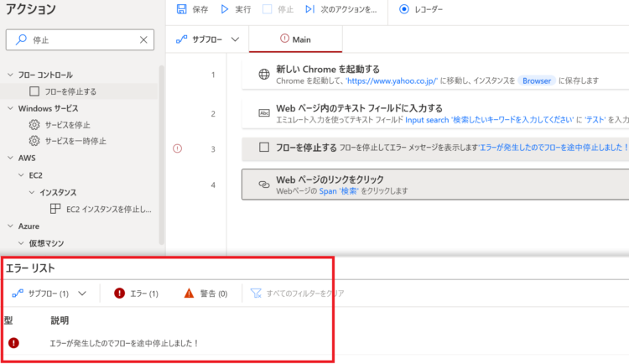The height and width of the screenshot is (364, 629).
Task: Click すべてのフィルターをクリア button
Action: 297,294
